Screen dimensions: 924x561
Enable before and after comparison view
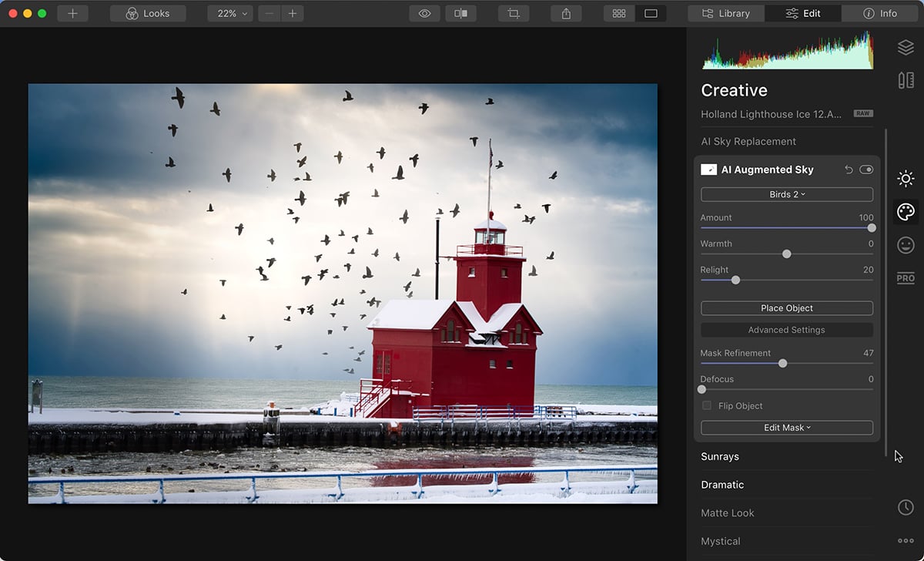pyautogui.click(x=460, y=13)
